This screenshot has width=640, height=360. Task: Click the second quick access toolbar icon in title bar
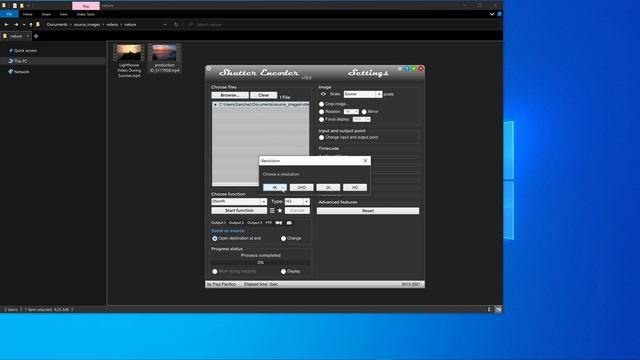[x=22, y=6]
